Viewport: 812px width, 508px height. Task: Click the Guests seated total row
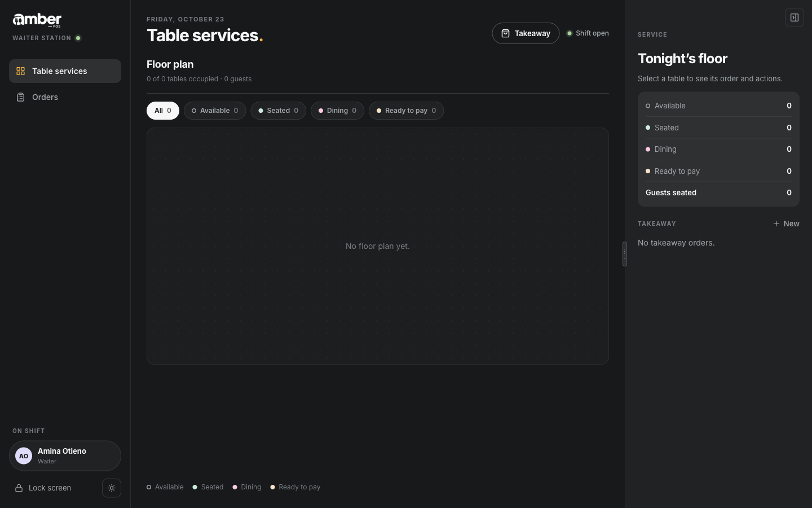tap(718, 192)
